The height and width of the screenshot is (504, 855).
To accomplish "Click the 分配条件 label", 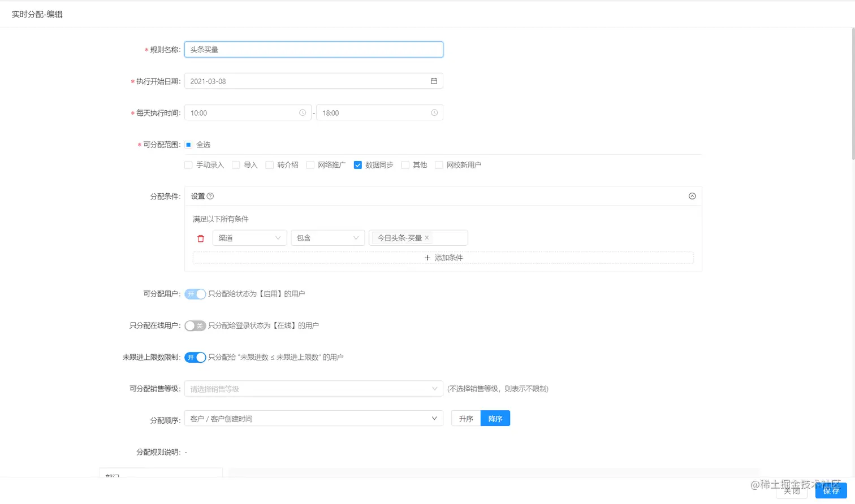I will [x=165, y=197].
